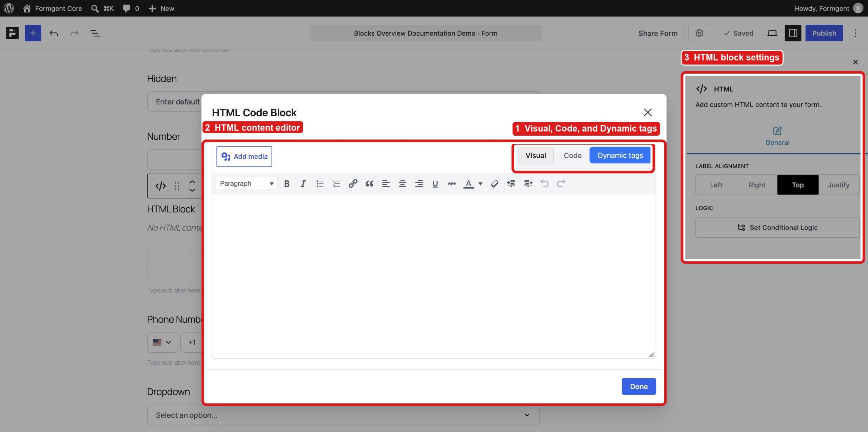Screen dimensions: 868x432
Task: Undo last edit in HTML editor
Action: pos(545,183)
